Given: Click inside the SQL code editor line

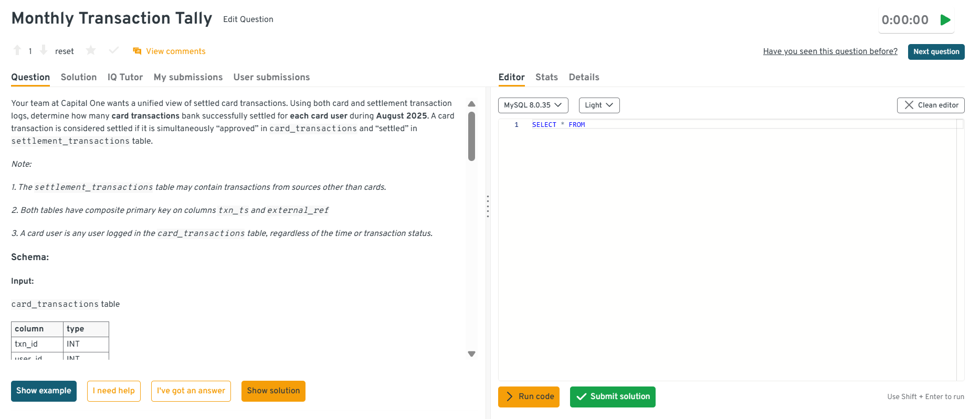Looking at the screenshot, I should 735,125.
